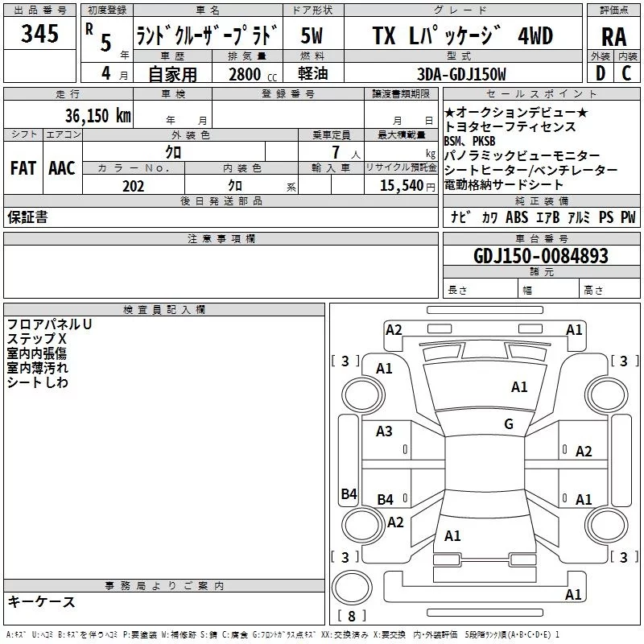Click the exterior grade D
The image size is (644, 644).
tap(600, 73)
